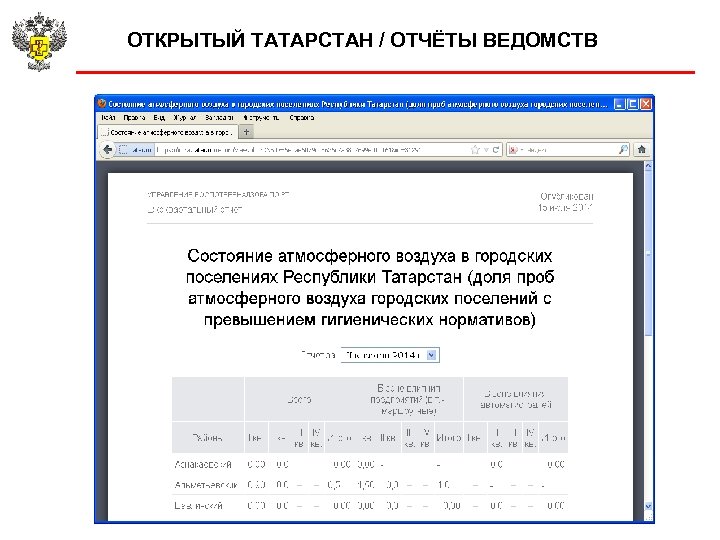
Task: Open the Правка menu
Action: coord(134,118)
